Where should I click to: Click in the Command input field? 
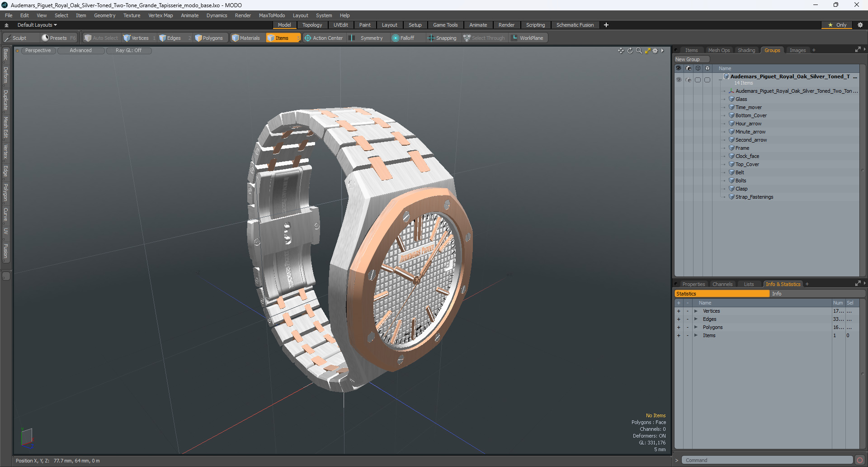click(x=767, y=460)
